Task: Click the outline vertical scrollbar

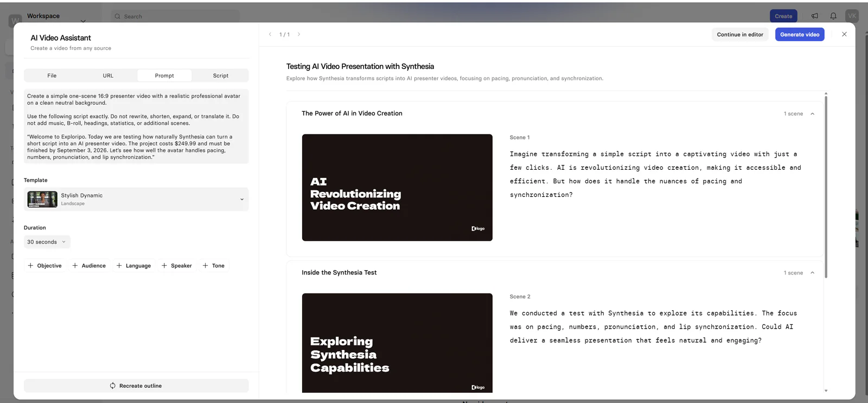Action: (x=826, y=186)
